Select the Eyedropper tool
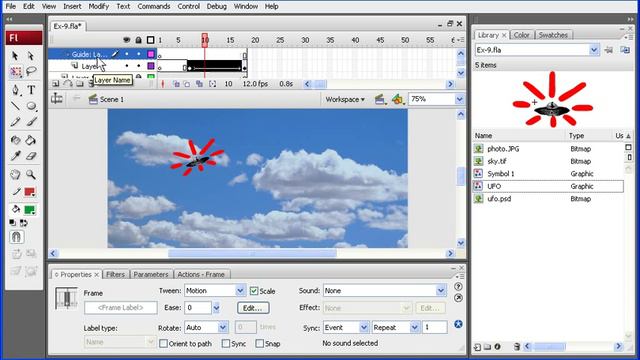 [x=16, y=156]
